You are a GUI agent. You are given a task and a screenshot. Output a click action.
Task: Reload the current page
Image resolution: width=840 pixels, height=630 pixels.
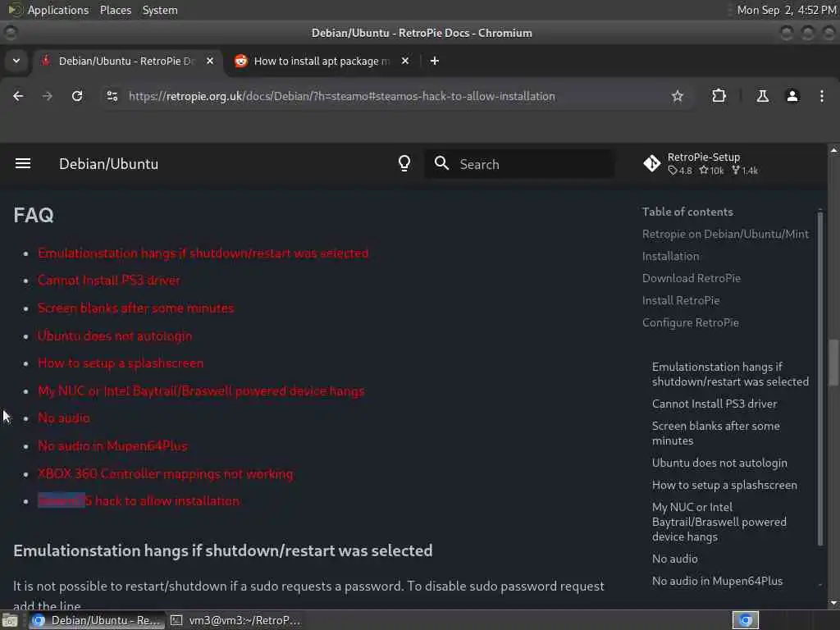tap(77, 97)
